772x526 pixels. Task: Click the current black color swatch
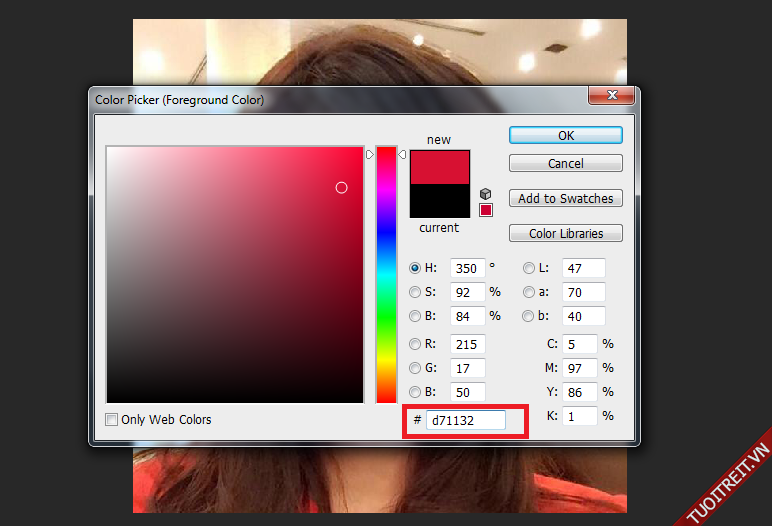pos(440,201)
